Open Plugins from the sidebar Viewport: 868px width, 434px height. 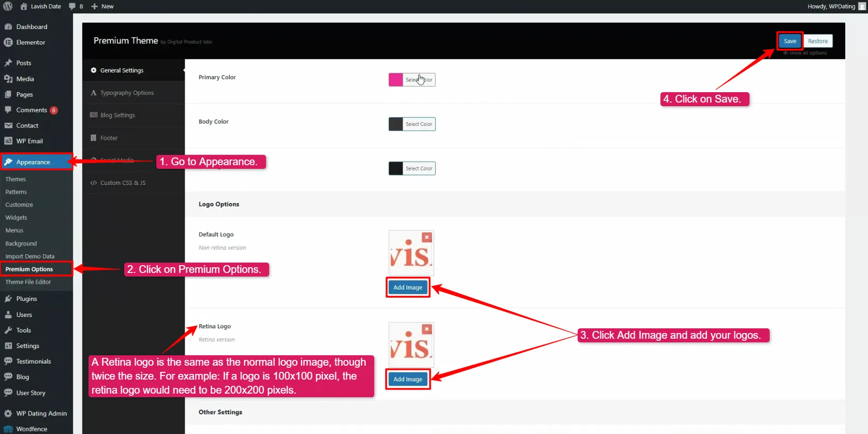(x=26, y=299)
